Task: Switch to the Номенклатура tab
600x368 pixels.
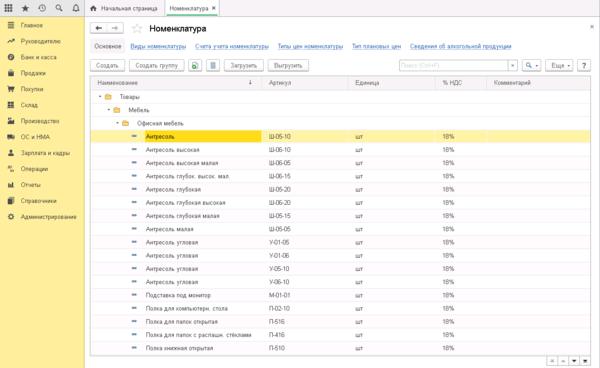Action: pos(189,8)
